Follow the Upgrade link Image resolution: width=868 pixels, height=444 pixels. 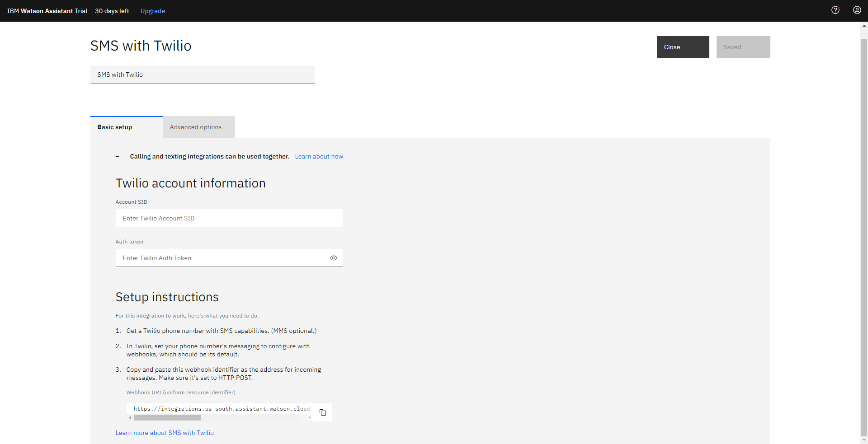153,11
